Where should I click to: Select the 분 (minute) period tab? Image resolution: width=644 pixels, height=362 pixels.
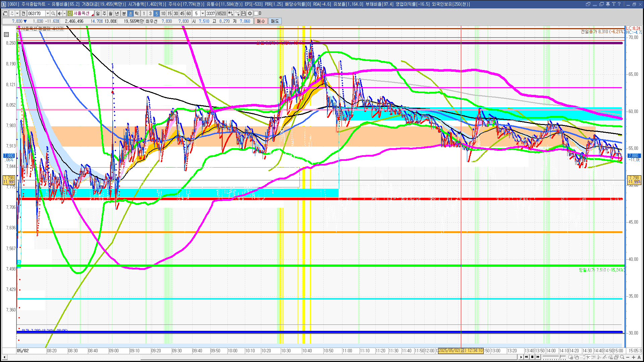point(124,13)
